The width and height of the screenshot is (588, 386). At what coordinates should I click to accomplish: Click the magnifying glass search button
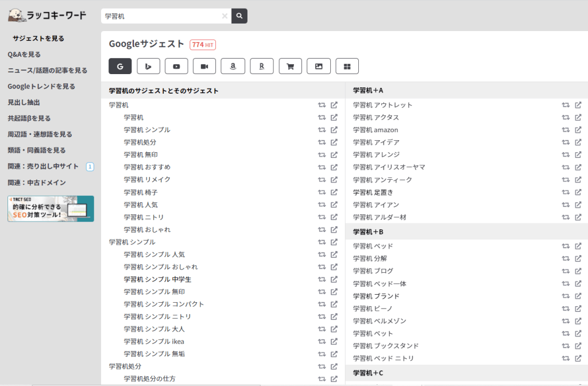tap(239, 16)
